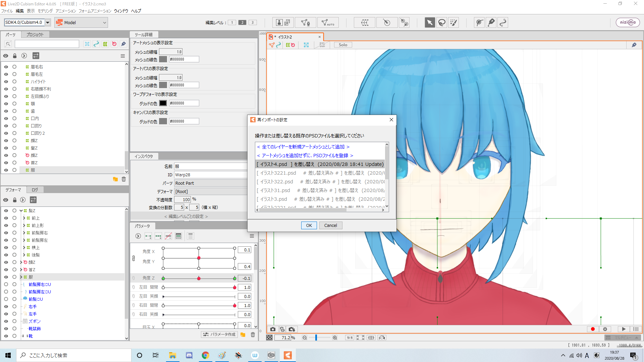Click the パラメータ作成 button

pos(219,335)
